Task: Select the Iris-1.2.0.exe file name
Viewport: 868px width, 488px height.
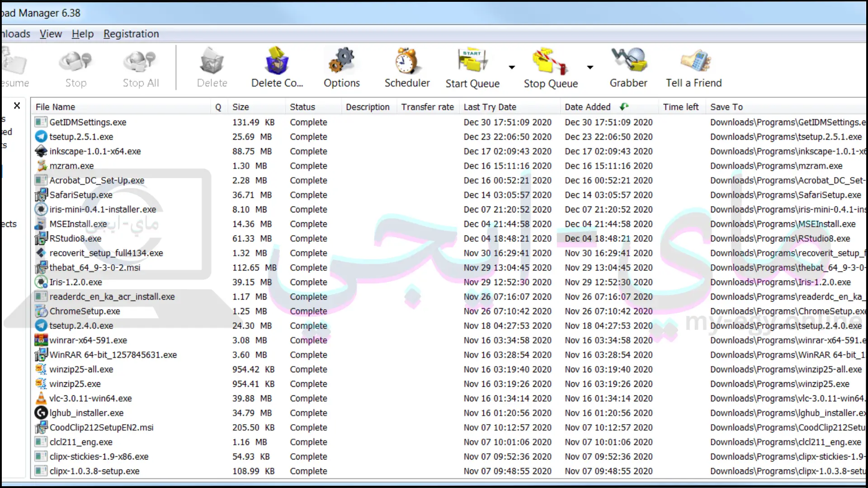Action: click(76, 282)
